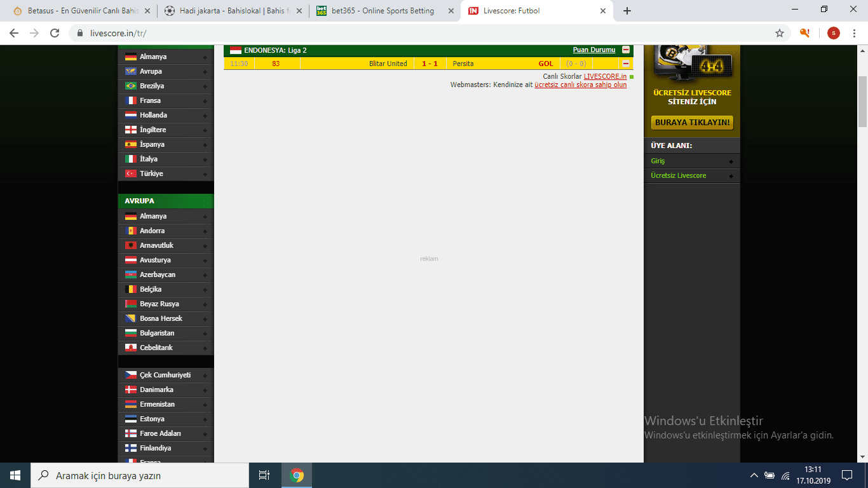The image size is (868, 488).
Task: Click the GOL indicator text
Action: (546, 64)
